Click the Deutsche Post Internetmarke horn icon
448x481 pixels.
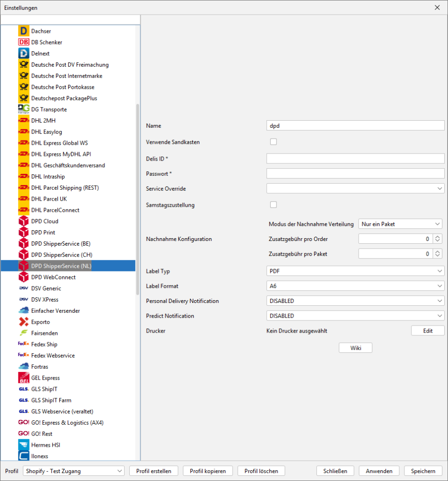click(24, 76)
